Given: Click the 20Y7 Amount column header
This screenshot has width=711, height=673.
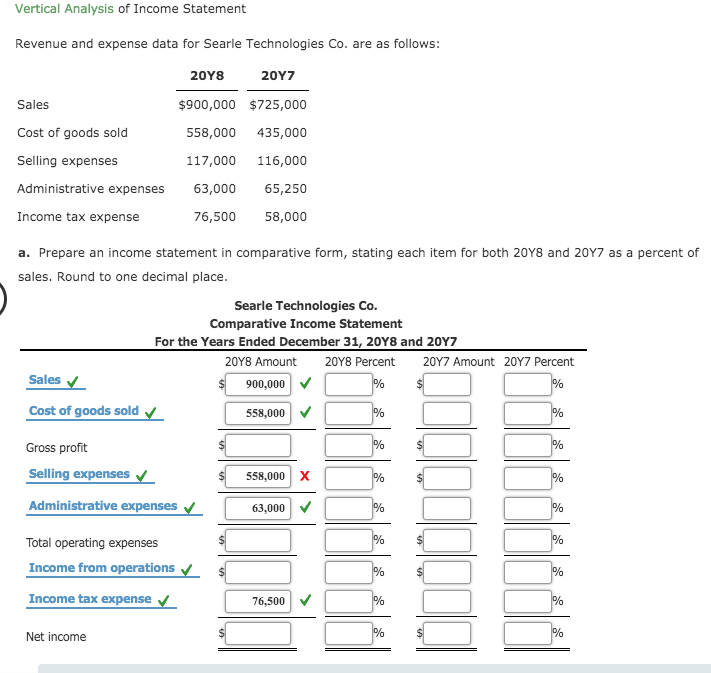Looking at the screenshot, I should click(458, 362).
